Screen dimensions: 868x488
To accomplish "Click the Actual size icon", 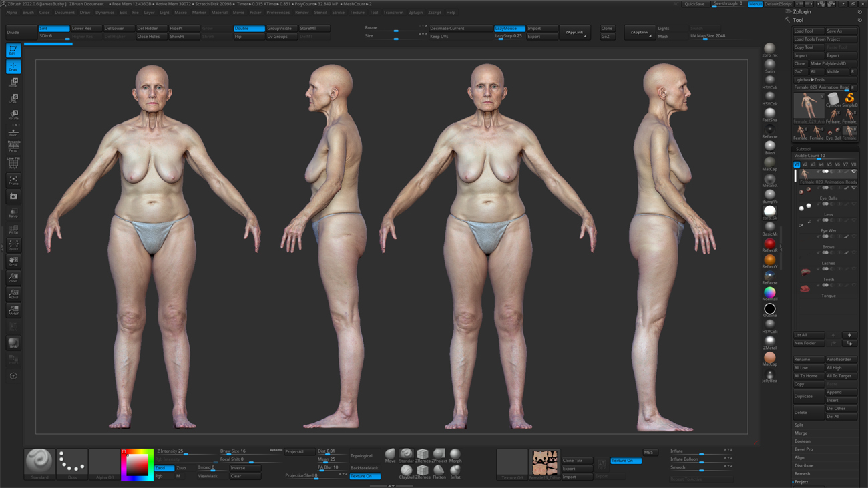I will click(x=13, y=294).
